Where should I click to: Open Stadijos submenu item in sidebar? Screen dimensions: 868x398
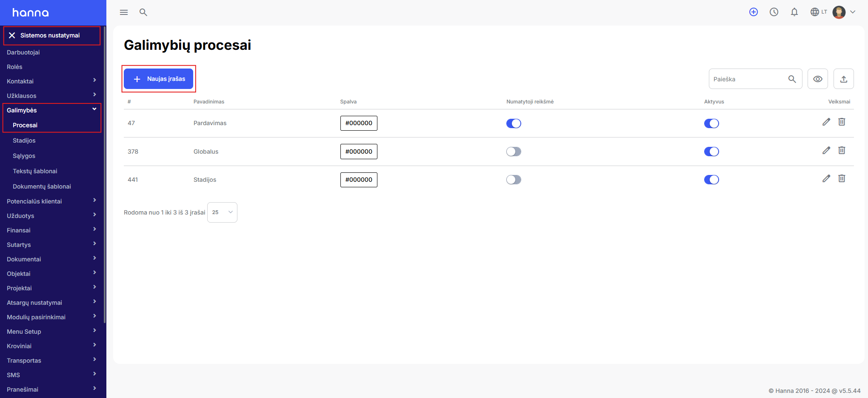coord(24,140)
